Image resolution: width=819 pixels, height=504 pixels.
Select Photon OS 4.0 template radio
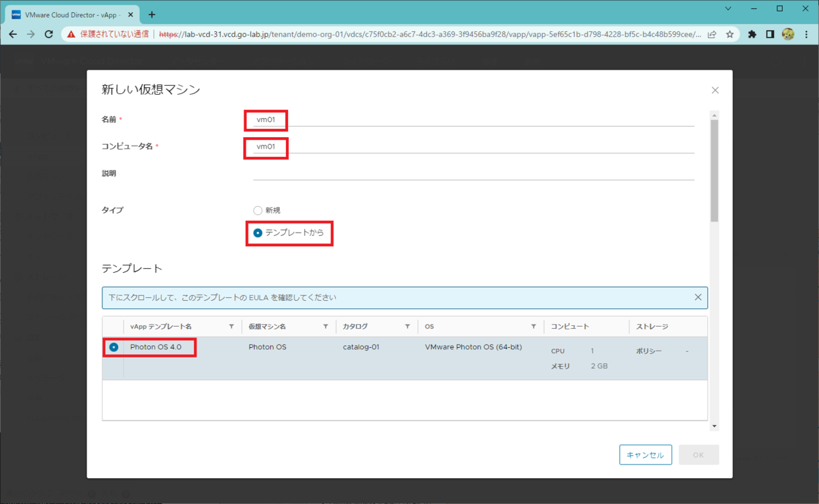pos(113,347)
